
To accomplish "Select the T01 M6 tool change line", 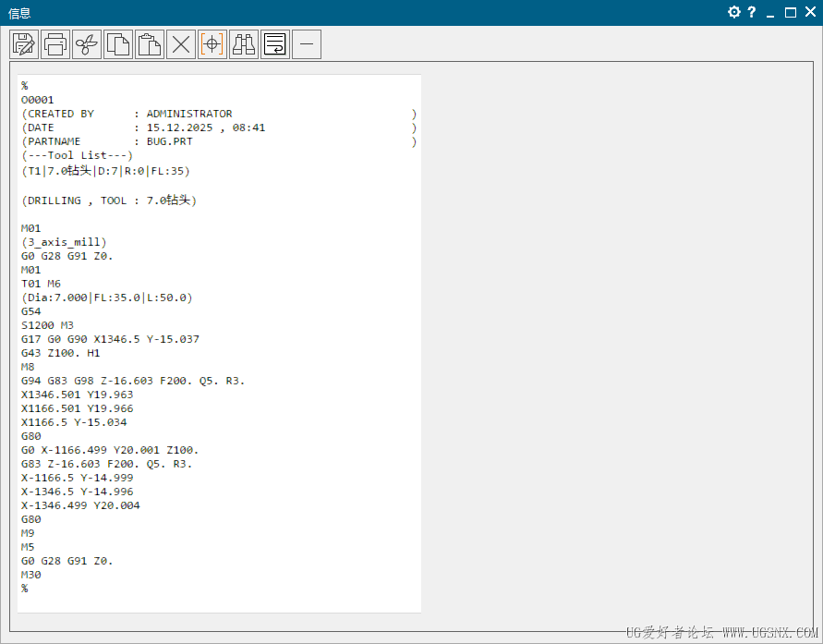I will click(41, 284).
